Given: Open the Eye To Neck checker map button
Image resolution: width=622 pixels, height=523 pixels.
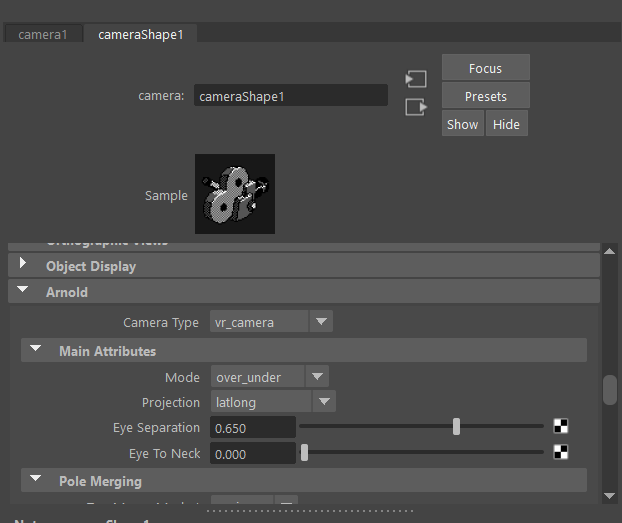Looking at the screenshot, I should (x=561, y=453).
